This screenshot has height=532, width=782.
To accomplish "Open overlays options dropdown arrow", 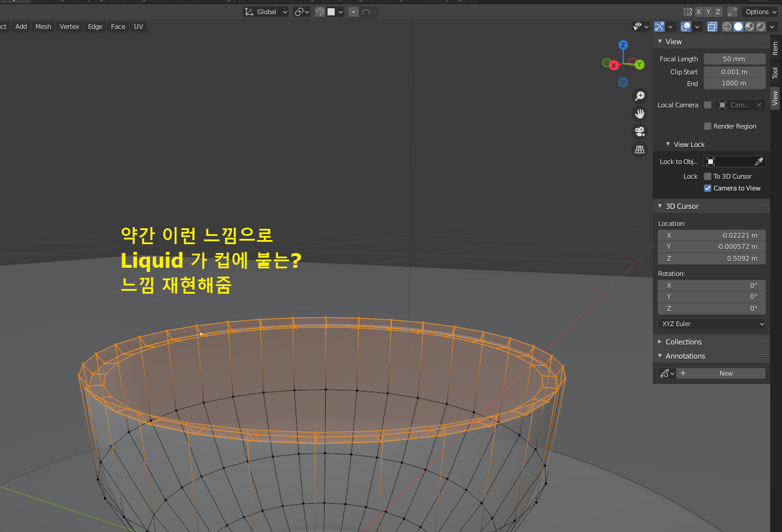I will point(697,27).
